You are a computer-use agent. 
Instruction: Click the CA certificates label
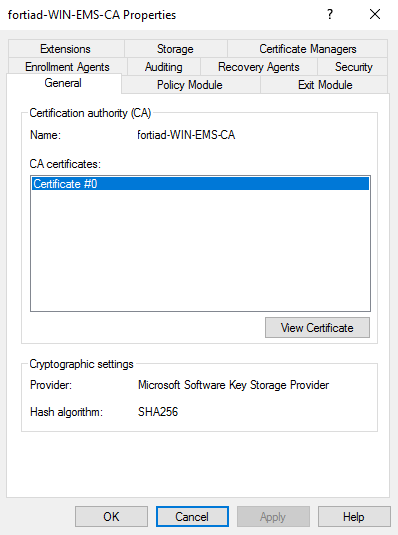tap(65, 164)
